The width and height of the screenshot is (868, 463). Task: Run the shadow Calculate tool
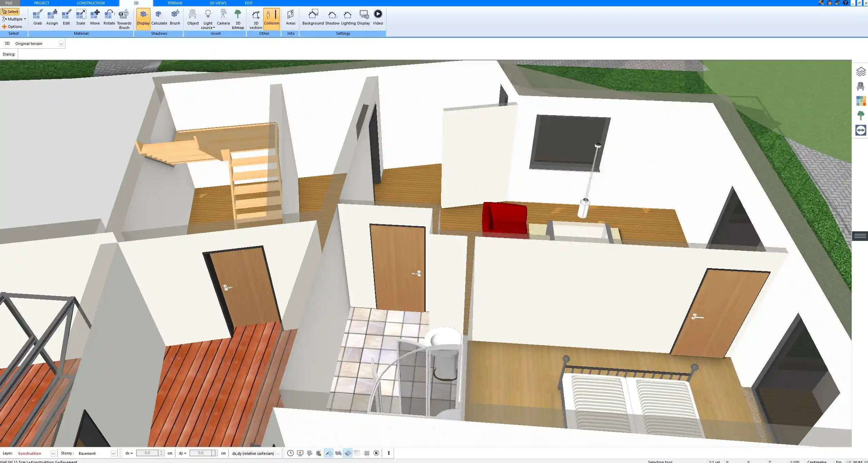pos(159,18)
